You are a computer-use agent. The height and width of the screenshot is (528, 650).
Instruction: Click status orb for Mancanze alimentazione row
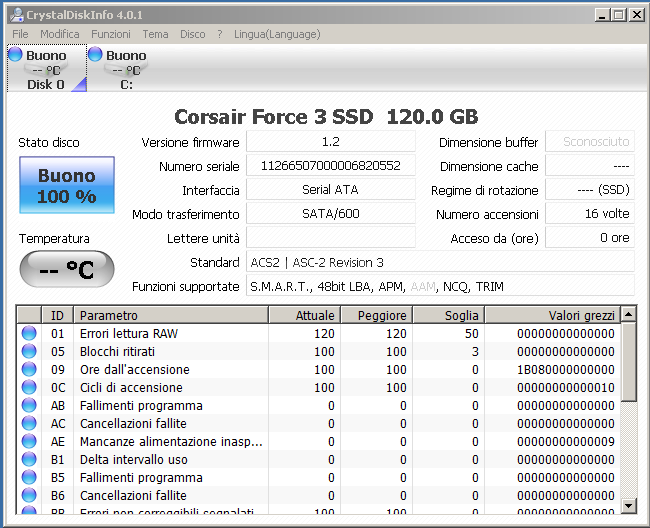click(29, 441)
